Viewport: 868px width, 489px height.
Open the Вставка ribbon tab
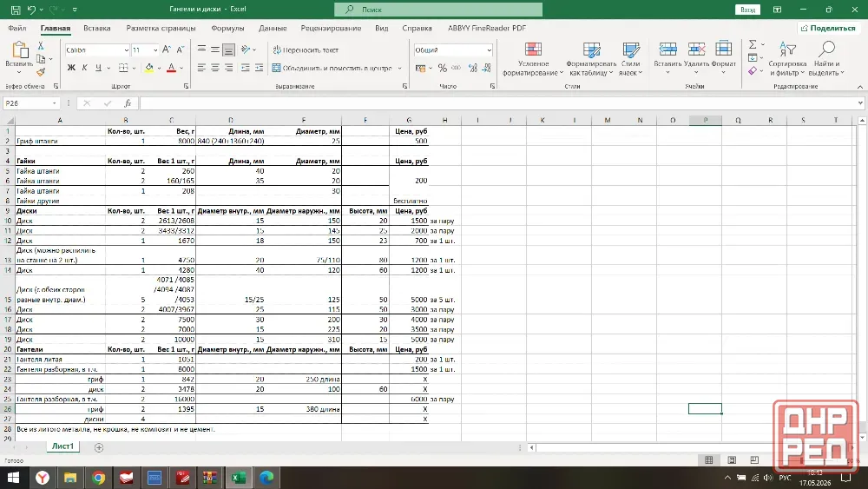point(97,29)
